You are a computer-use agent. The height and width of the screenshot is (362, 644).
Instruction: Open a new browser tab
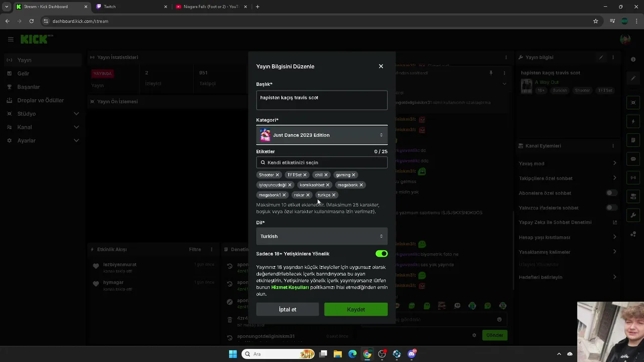(258, 7)
